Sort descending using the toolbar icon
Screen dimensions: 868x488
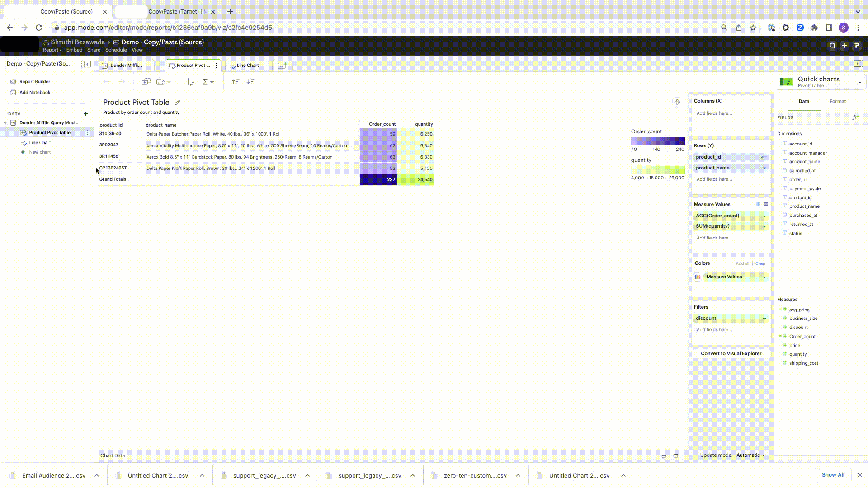(x=250, y=82)
